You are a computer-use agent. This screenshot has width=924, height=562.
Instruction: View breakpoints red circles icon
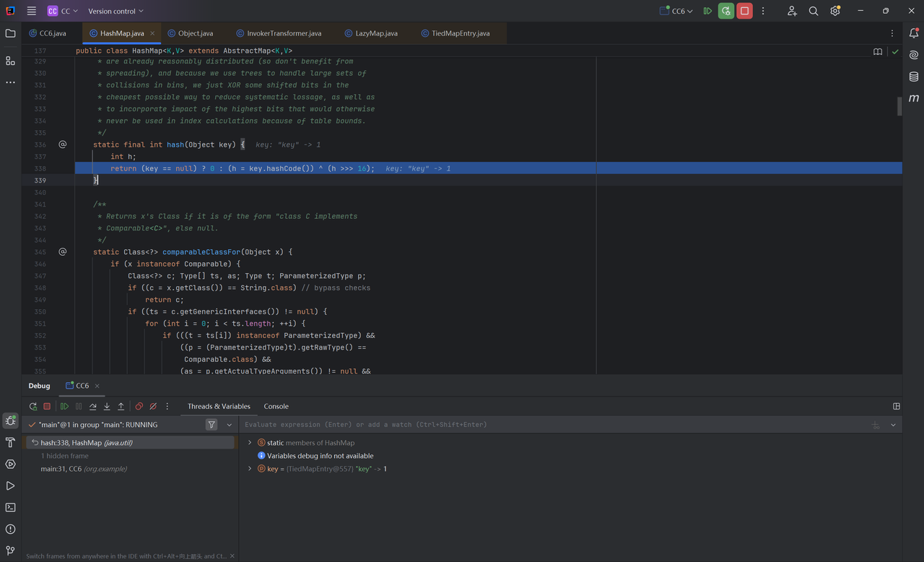[x=139, y=407]
